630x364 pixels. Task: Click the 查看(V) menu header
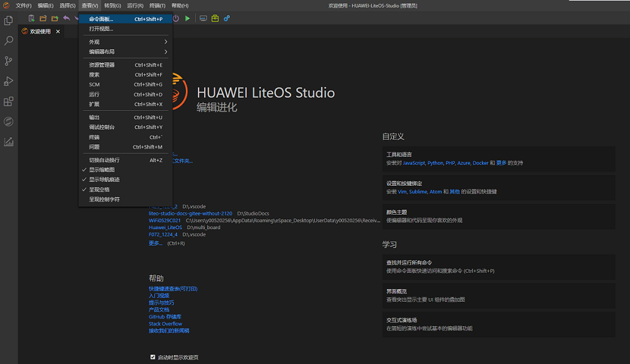89,6
